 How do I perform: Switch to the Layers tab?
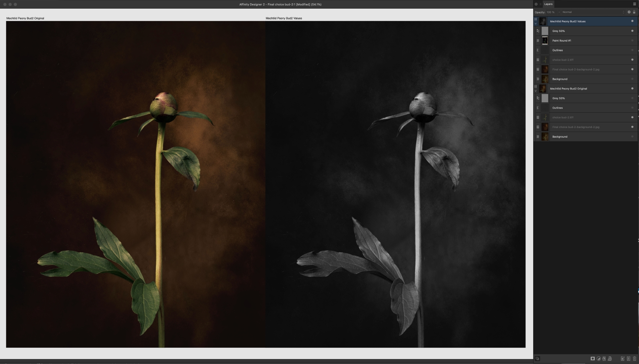(548, 4)
